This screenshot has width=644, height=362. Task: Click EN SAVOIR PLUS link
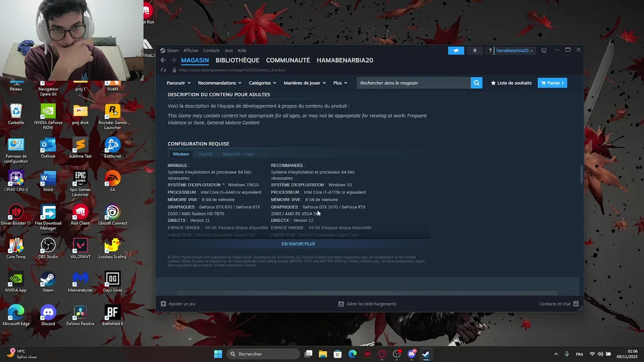(298, 244)
